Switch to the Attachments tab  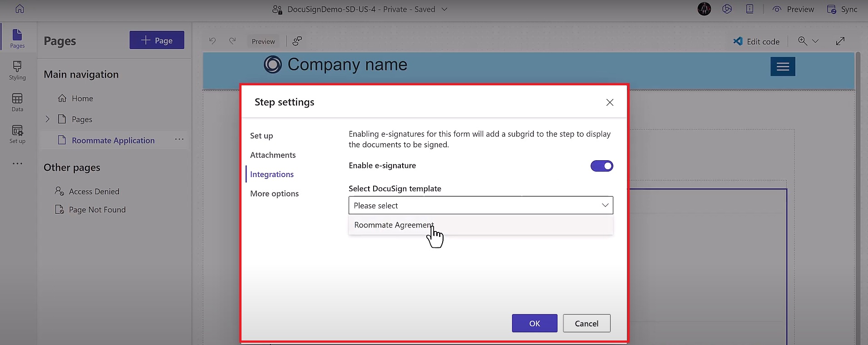pos(273,155)
